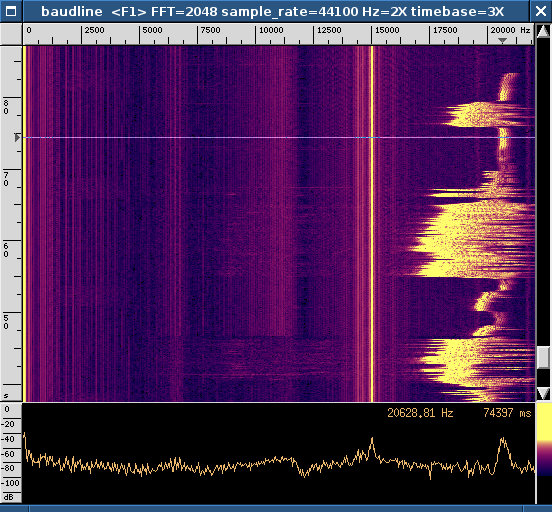Click the 20628.81 Hz frequency readout
The height and width of the screenshot is (512, 552).
[x=420, y=413]
